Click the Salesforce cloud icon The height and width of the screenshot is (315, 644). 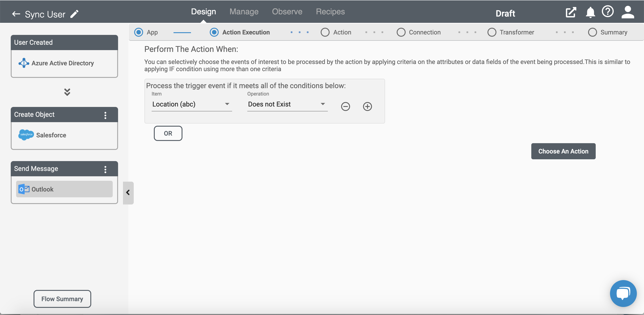[x=26, y=134]
